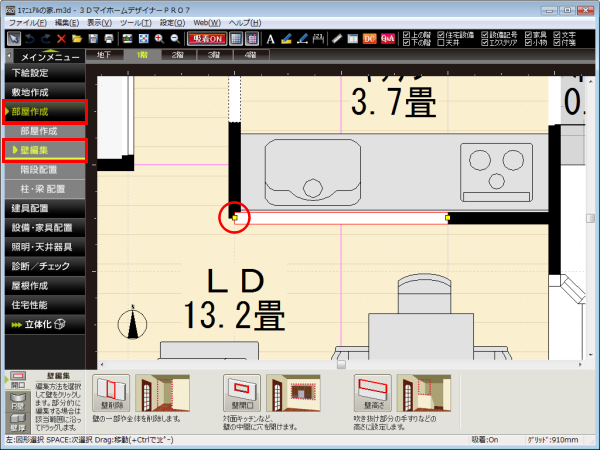Expand the 部屋作成 menu section

[47, 111]
